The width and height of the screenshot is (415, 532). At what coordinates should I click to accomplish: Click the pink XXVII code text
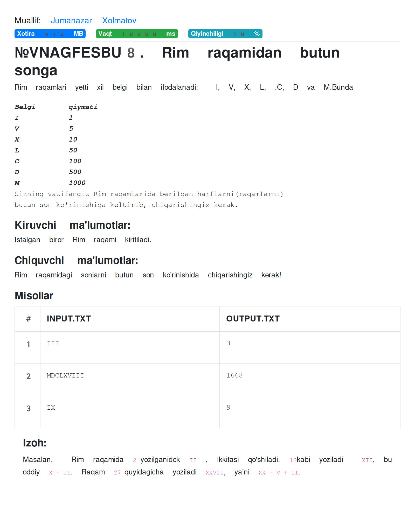click(214, 473)
